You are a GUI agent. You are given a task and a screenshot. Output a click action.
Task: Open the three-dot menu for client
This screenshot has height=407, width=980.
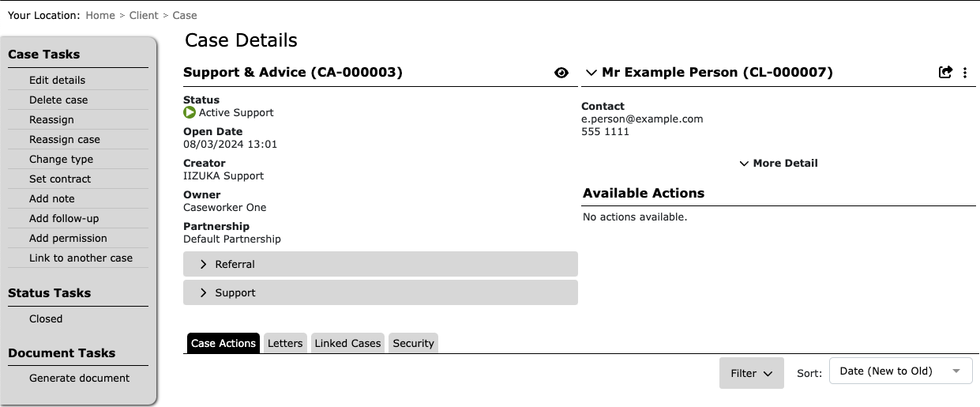point(965,73)
